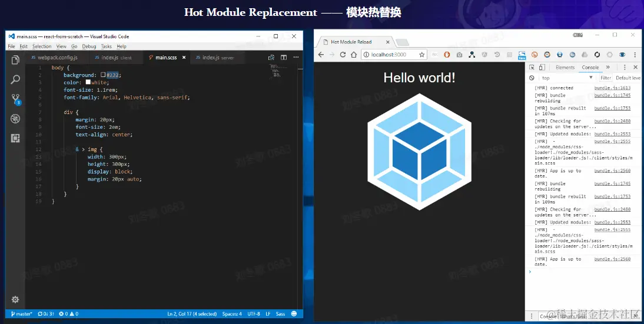The height and width of the screenshot is (324, 644).
Task: Open the Explorer view in VS Code activity bar
Action: point(15,60)
